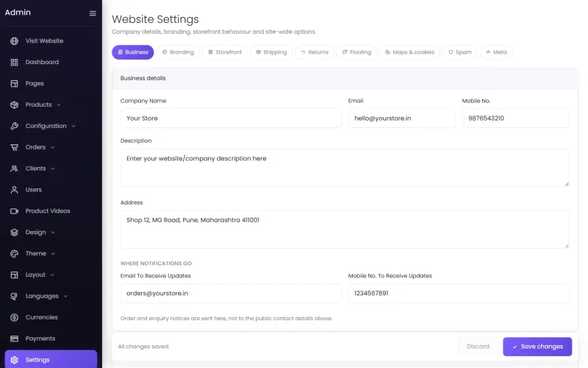The height and width of the screenshot is (368, 588).
Task: Click the Mobile No. To Receive Updates field
Action: [x=459, y=293]
